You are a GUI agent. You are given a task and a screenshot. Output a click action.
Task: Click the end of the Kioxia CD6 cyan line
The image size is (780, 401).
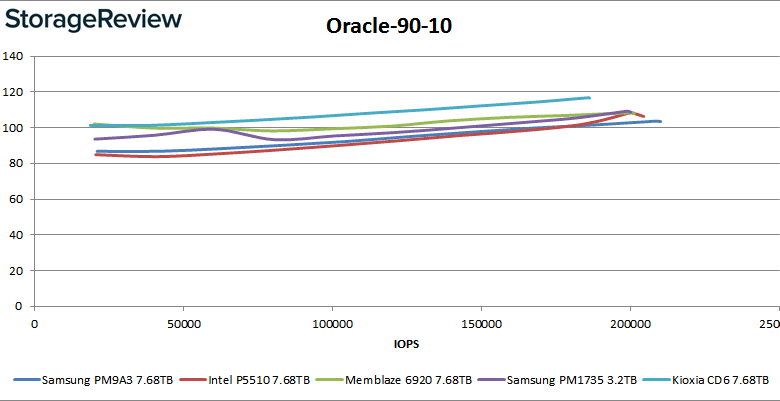589,98
